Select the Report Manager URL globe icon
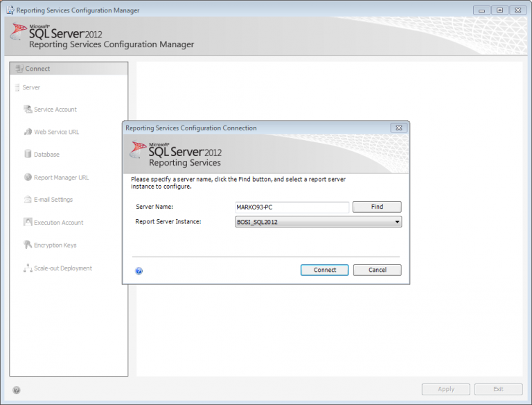The width and height of the screenshot is (532, 405). click(28, 177)
